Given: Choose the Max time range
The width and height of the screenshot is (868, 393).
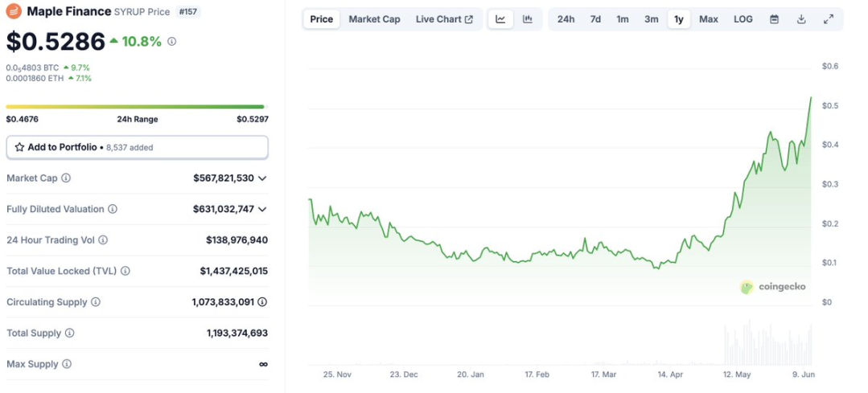Looking at the screenshot, I should point(708,19).
